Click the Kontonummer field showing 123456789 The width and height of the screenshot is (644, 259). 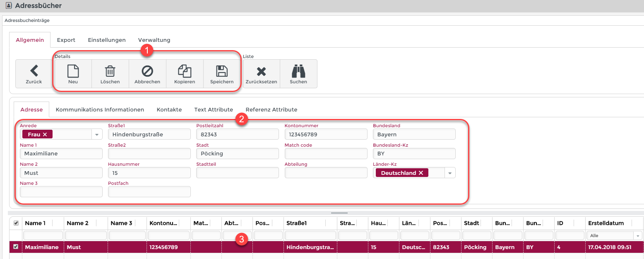click(x=326, y=134)
